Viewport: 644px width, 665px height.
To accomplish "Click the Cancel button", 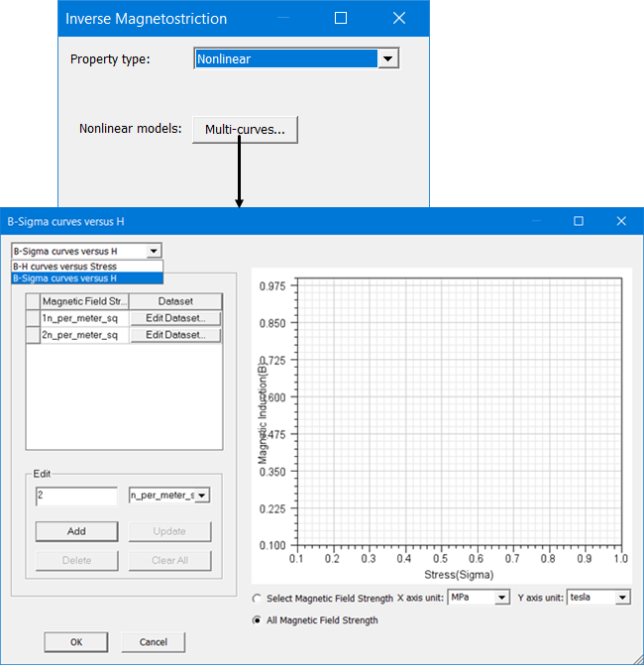I will (x=153, y=642).
